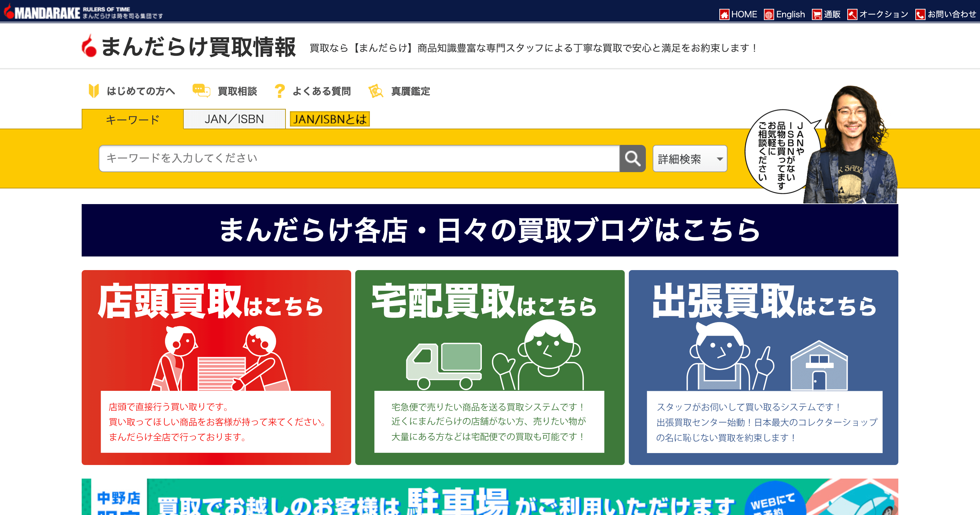The image size is (980, 515).
Task: Click the yellow question mark icon
Action: [x=280, y=91]
